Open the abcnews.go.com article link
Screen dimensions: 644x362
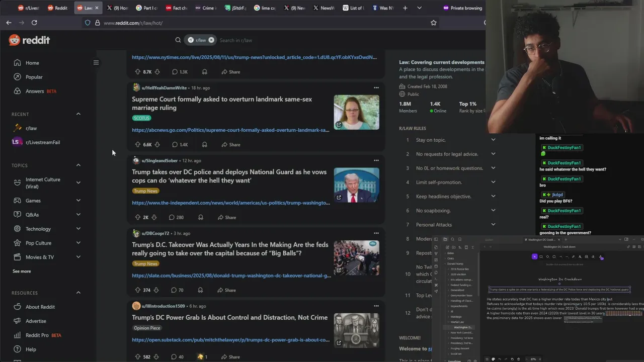230,130
